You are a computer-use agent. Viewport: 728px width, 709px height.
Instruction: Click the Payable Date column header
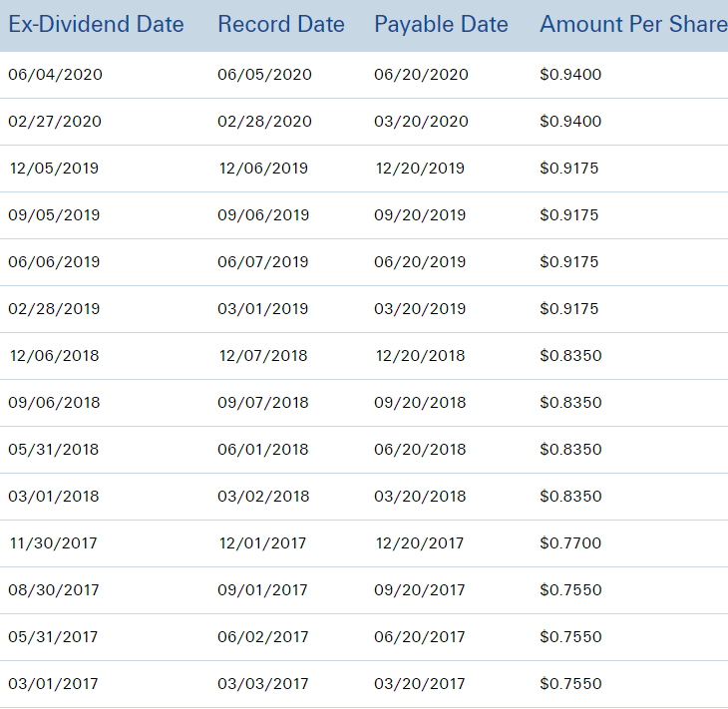(x=441, y=24)
